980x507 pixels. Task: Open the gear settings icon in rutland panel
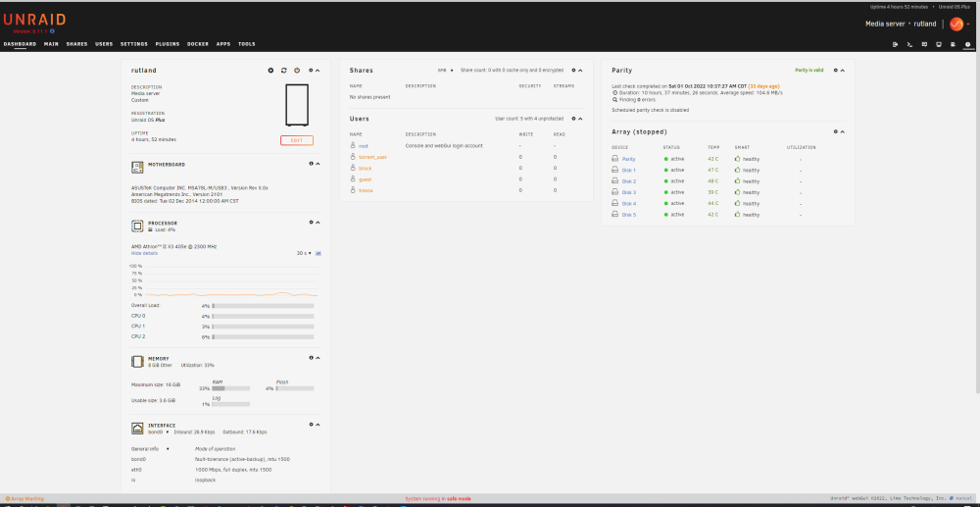pyautogui.click(x=311, y=71)
